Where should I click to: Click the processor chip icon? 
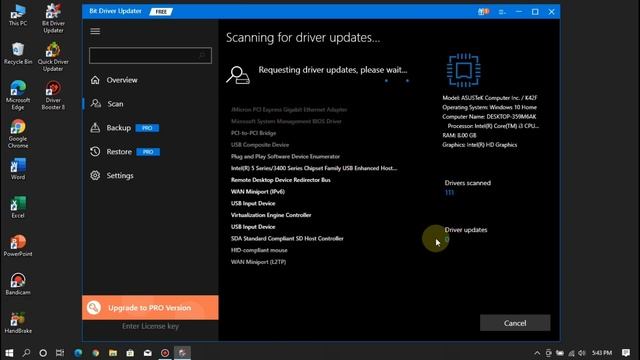coord(464,70)
